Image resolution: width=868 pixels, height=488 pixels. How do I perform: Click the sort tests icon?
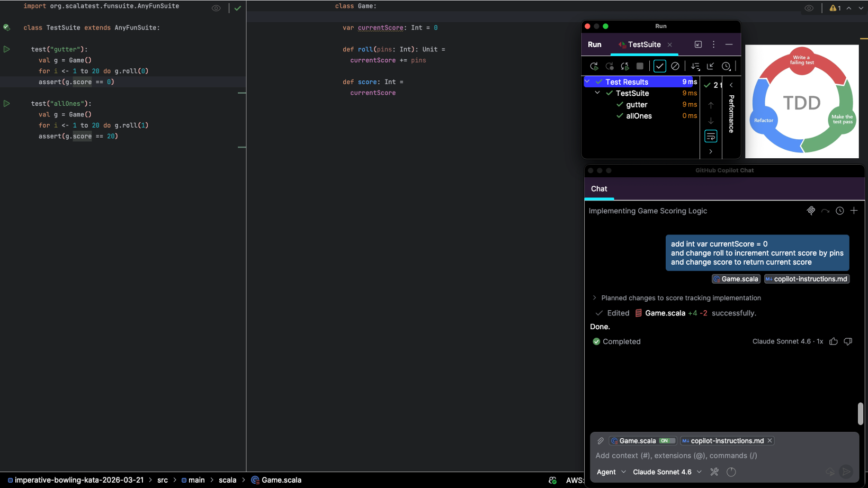[695, 66]
